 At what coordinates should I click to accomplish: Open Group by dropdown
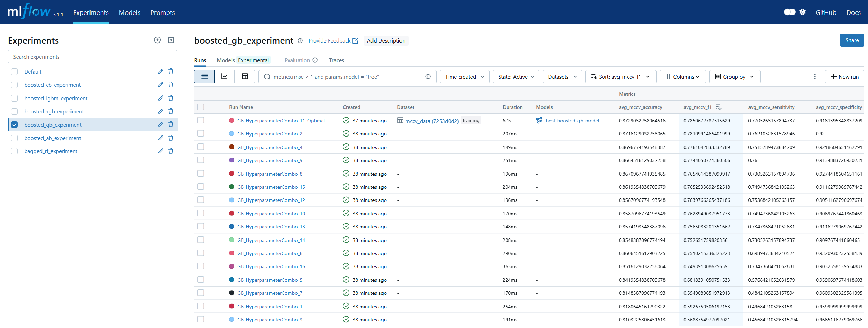pyautogui.click(x=735, y=77)
